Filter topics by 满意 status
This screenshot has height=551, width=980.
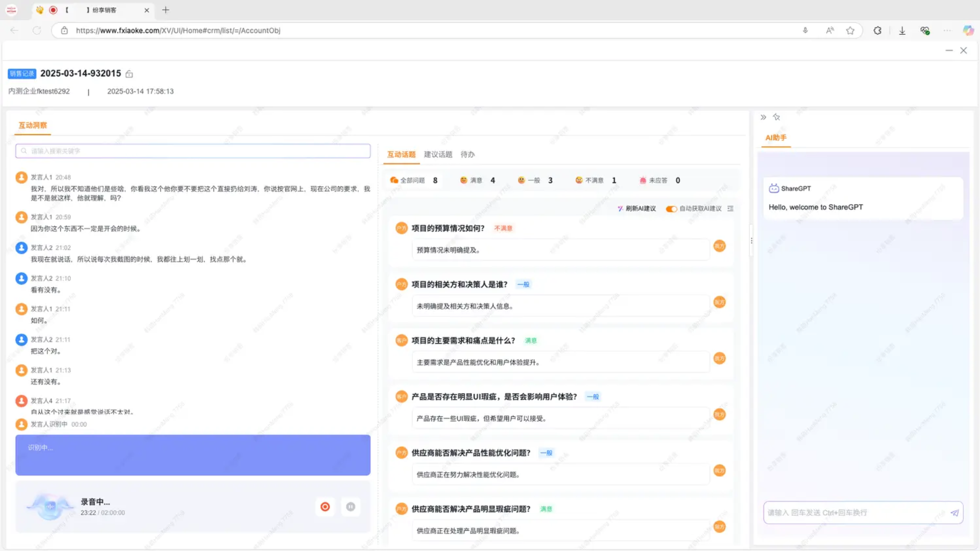click(x=477, y=181)
